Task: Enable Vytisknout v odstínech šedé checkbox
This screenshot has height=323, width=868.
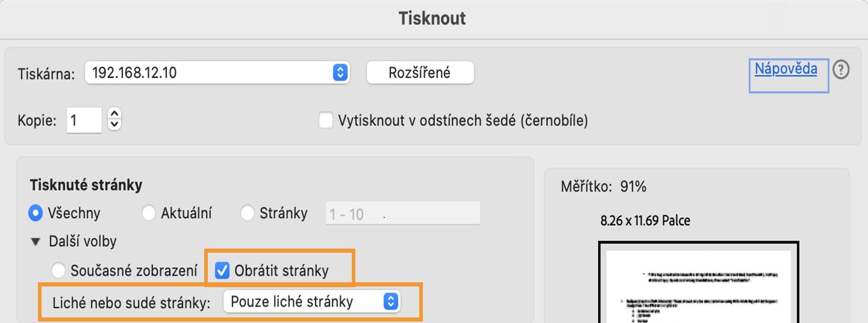Action: tap(326, 121)
